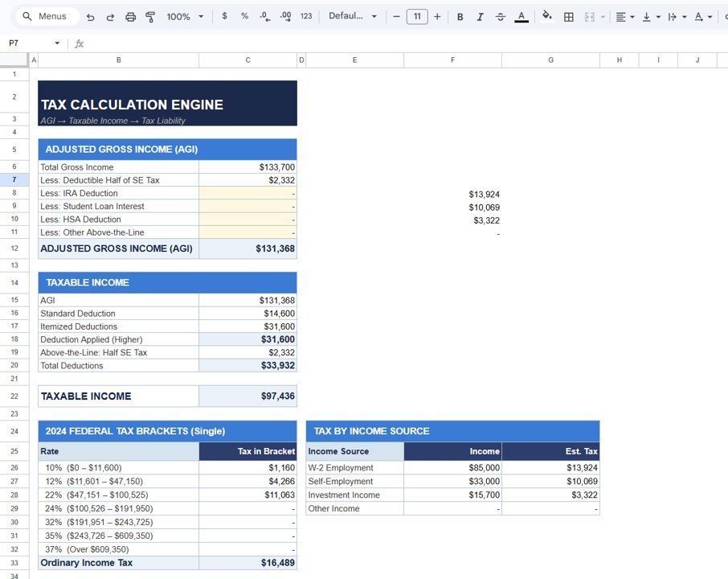Toggle italic formatting

(480, 15)
